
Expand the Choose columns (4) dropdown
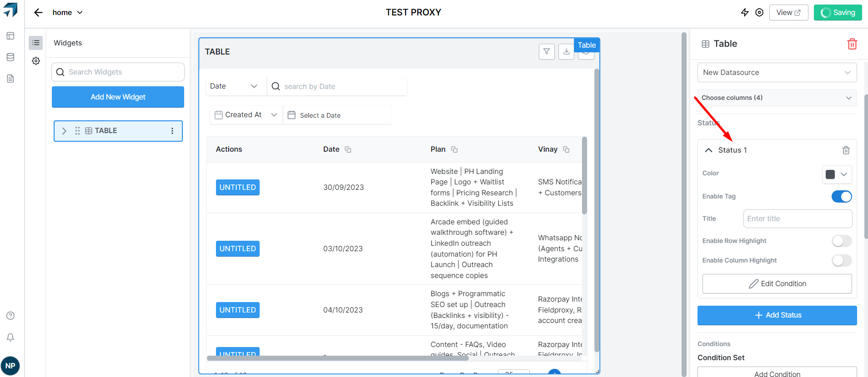777,98
